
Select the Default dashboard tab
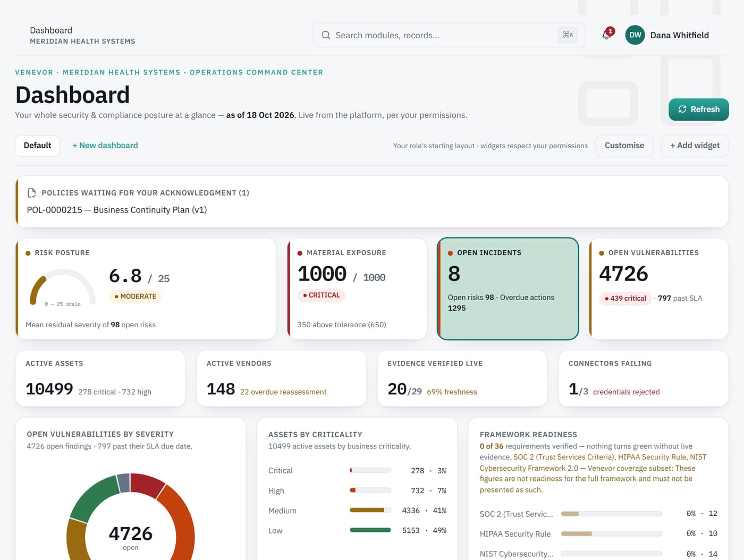coord(37,146)
